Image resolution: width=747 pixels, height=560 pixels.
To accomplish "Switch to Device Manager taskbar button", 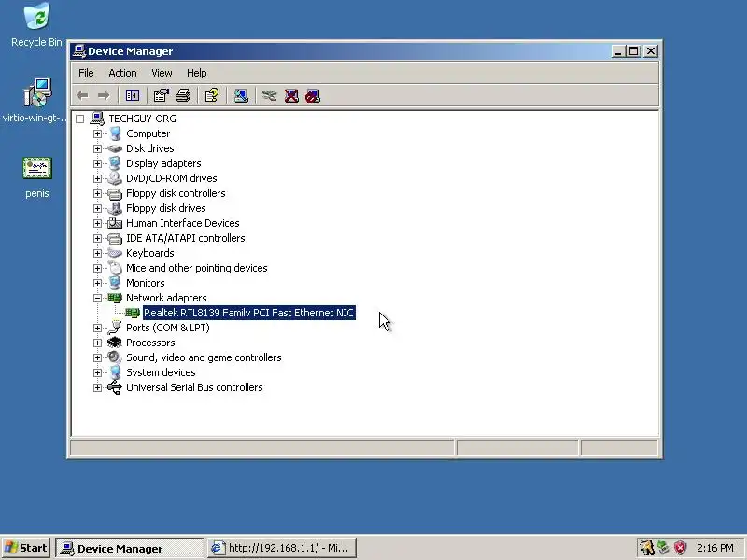I will pyautogui.click(x=130, y=548).
